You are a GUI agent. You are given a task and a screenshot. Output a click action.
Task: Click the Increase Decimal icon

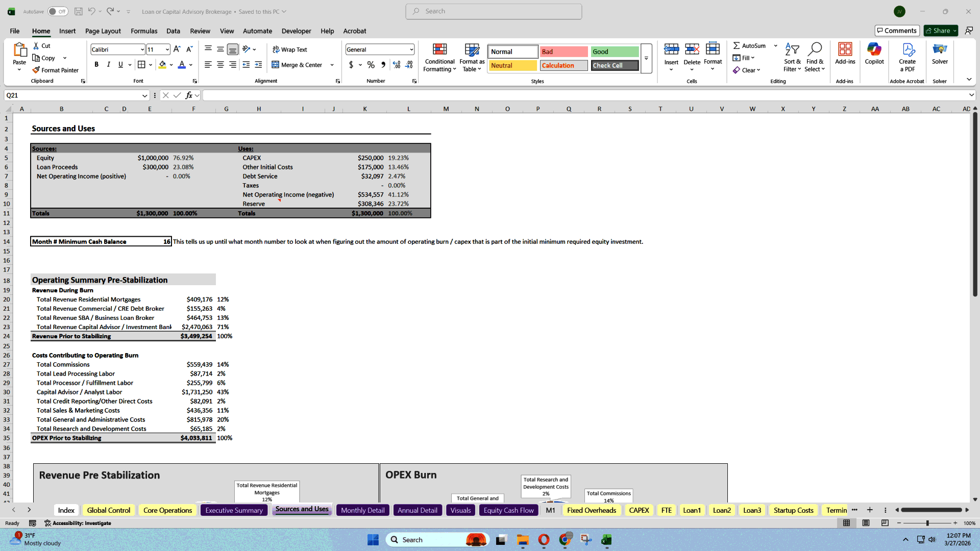tap(397, 65)
